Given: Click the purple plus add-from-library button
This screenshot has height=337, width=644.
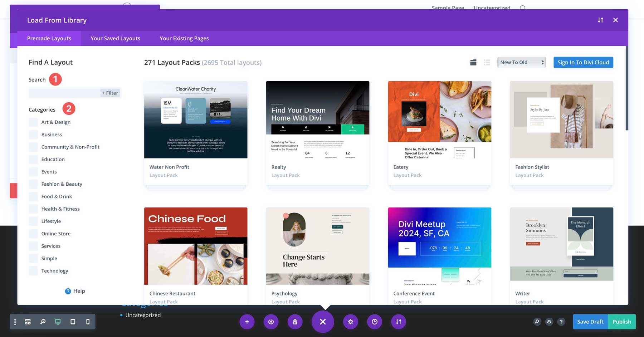Looking at the screenshot, I should (x=247, y=322).
